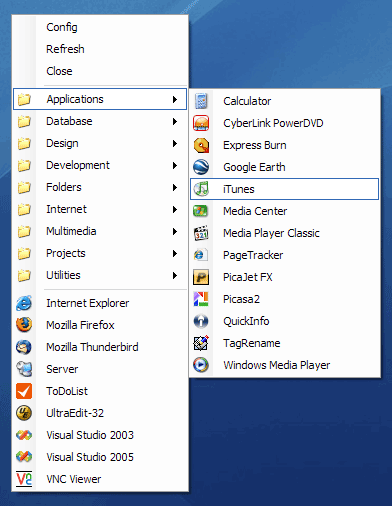Expand the Internet submenu arrow
The width and height of the screenshot is (392, 506).
[175, 209]
